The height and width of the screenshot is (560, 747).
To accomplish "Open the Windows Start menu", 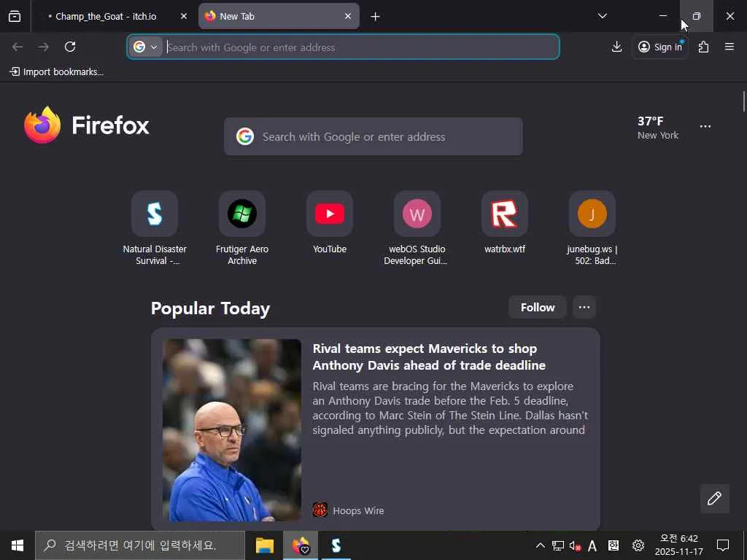I will pyautogui.click(x=18, y=545).
